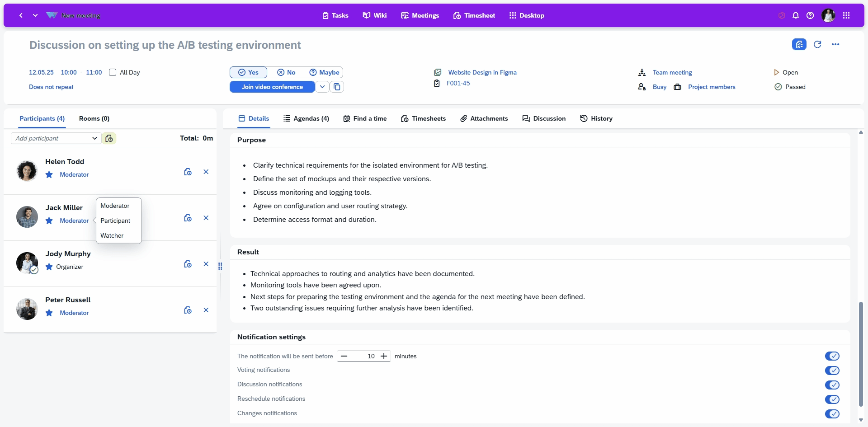Click the copy conference link icon
Viewport: 868px width, 427px height.
click(x=337, y=87)
